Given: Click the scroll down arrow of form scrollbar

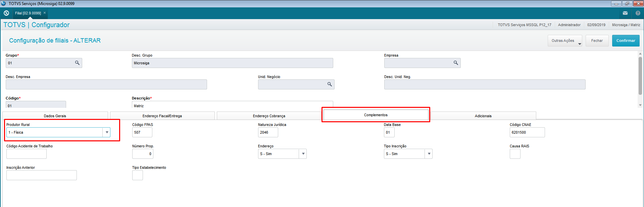Looking at the screenshot, I should pyautogui.click(x=640, y=105).
